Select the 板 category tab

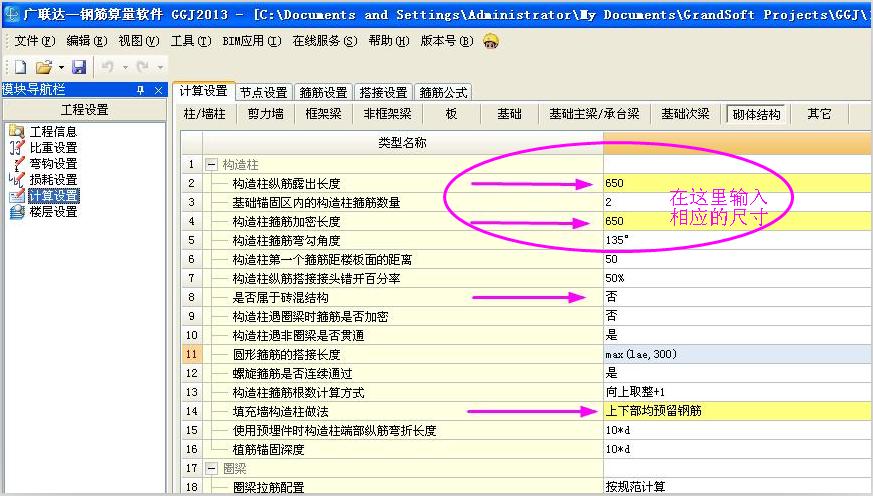point(452,114)
